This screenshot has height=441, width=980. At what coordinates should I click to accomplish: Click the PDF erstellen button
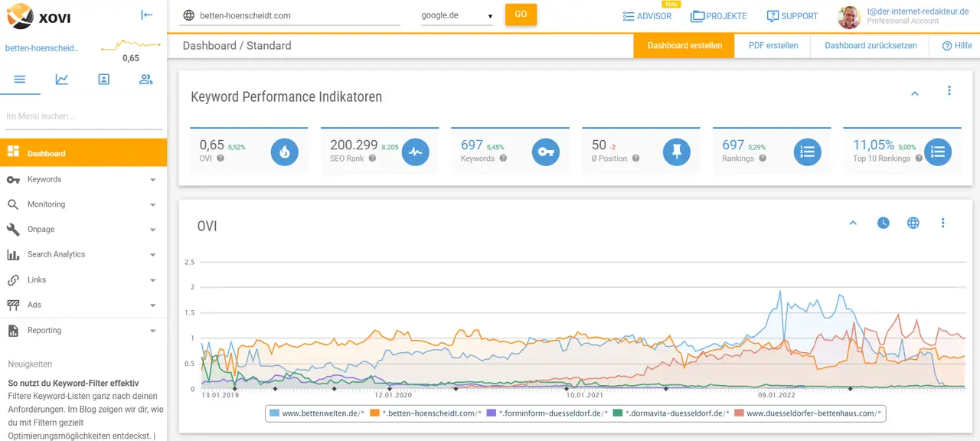click(773, 45)
